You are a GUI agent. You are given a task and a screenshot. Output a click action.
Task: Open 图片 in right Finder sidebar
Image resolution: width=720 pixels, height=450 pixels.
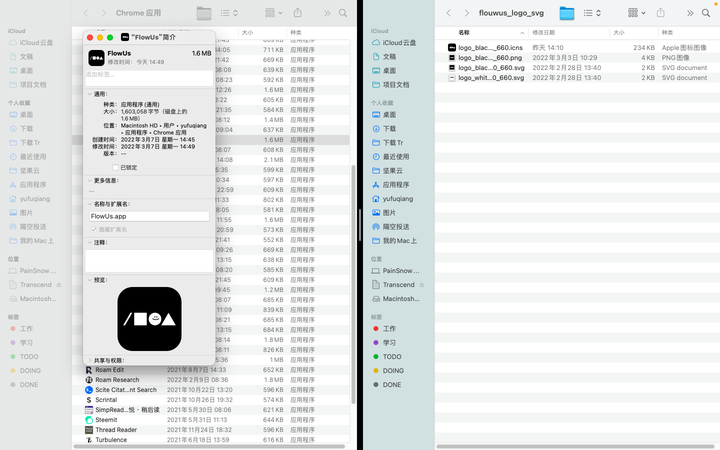[384, 213]
